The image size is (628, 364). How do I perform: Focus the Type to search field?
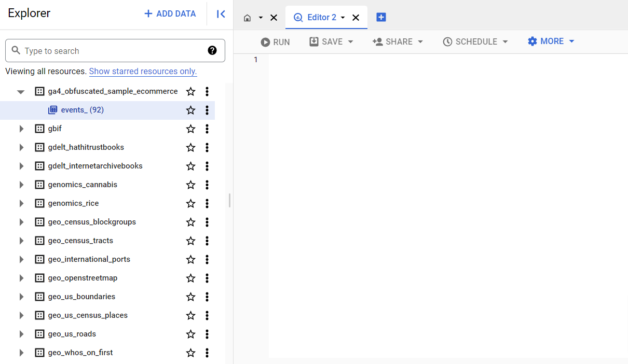coord(115,51)
